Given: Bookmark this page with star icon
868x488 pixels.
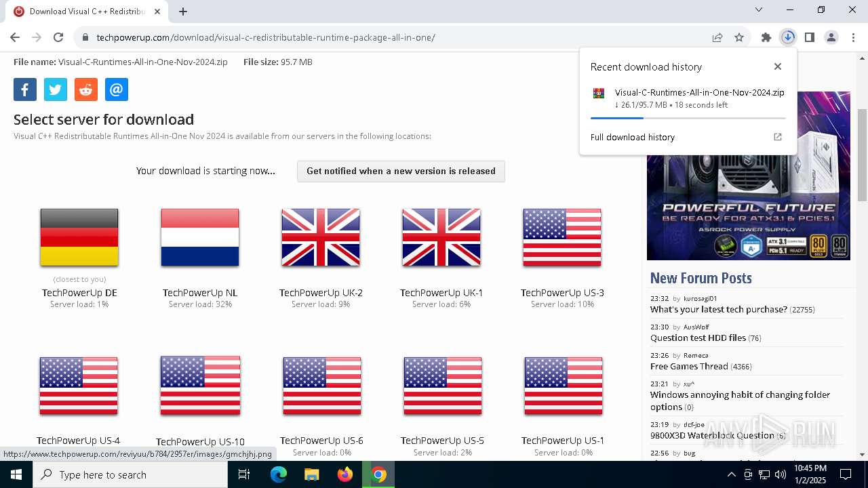Looking at the screenshot, I should 739,37.
